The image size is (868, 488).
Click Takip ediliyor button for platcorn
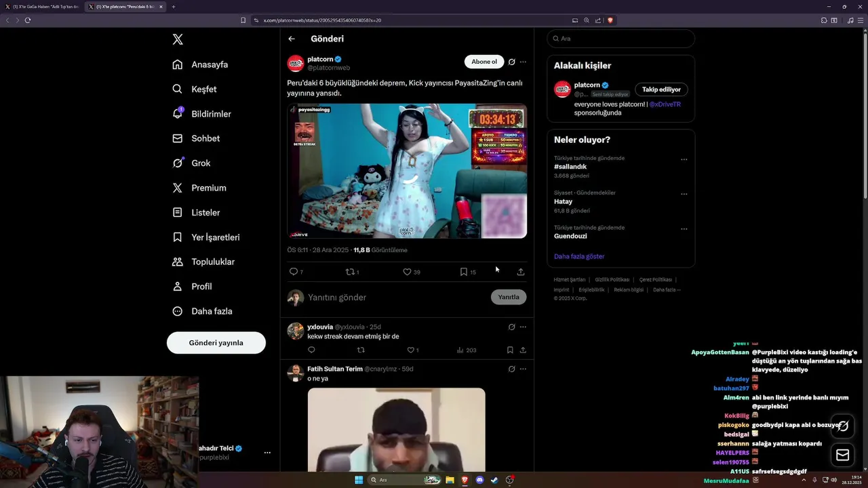(x=661, y=89)
